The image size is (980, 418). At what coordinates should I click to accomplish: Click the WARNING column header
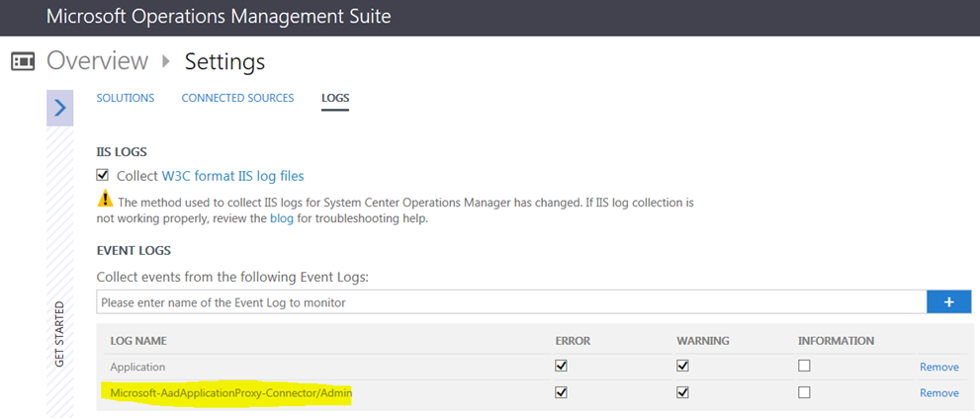(703, 341)
